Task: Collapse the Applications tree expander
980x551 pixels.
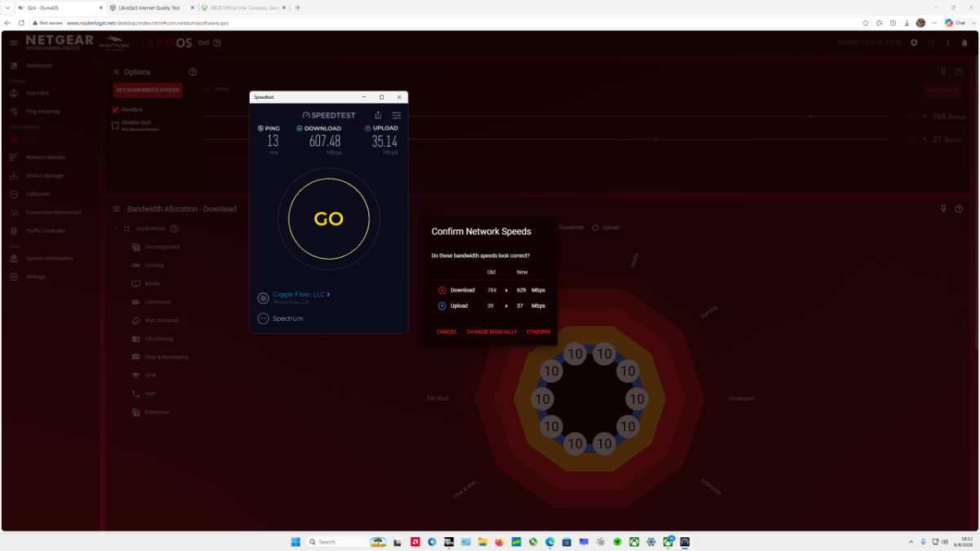Action: 116,229
